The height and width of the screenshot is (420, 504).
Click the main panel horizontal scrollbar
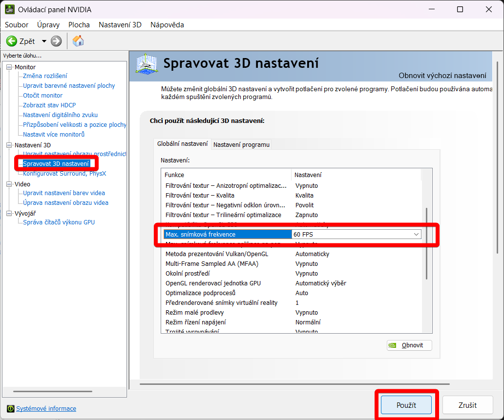[x=295, y=384]
